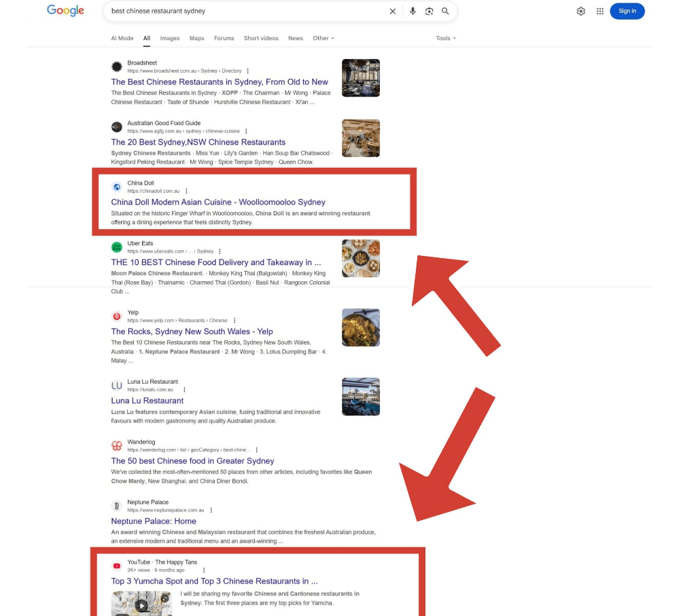
Task: Expand the Other search filters dropdown
Action: pos(324,38)
